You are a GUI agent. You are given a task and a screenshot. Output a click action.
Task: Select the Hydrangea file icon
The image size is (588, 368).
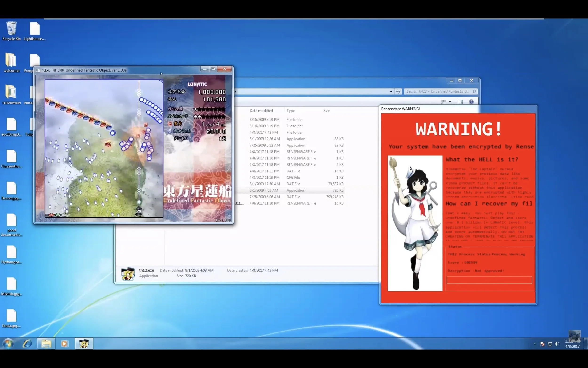pos(11,254)
